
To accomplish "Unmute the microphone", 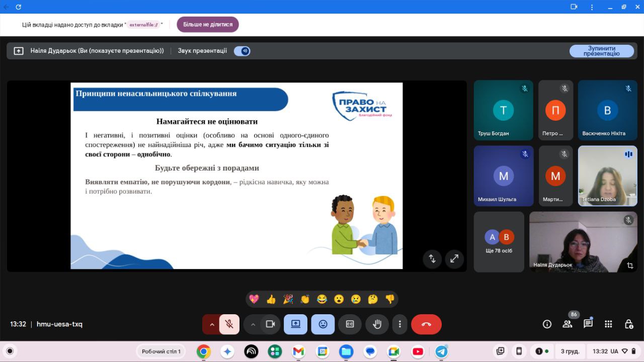I will click(229, 324).
